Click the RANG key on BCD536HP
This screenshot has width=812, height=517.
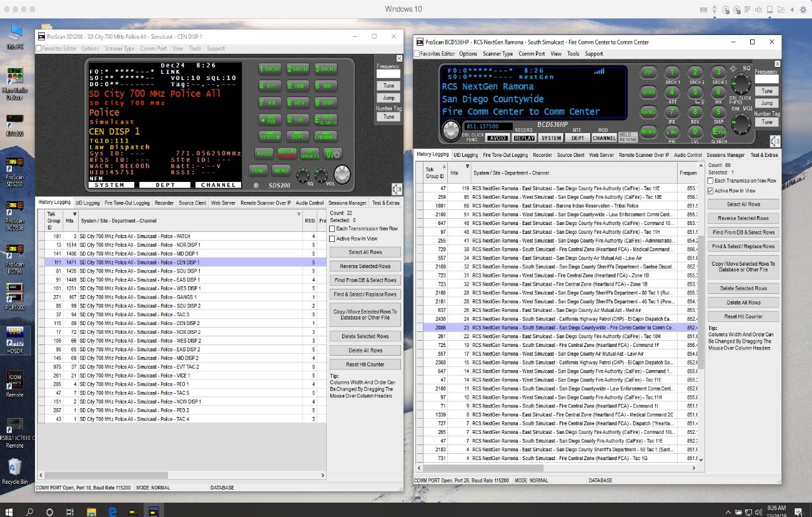pyautogui.click(x=648, y=113)
